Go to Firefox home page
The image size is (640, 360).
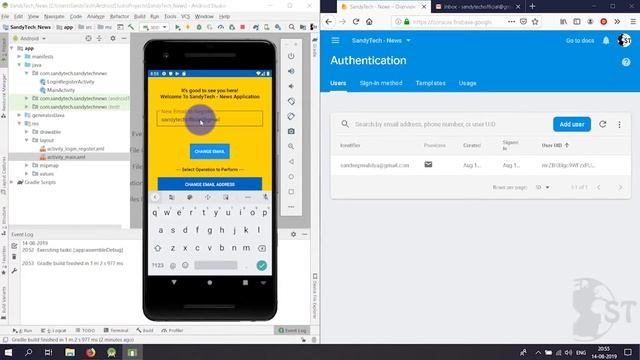[369, 22]
